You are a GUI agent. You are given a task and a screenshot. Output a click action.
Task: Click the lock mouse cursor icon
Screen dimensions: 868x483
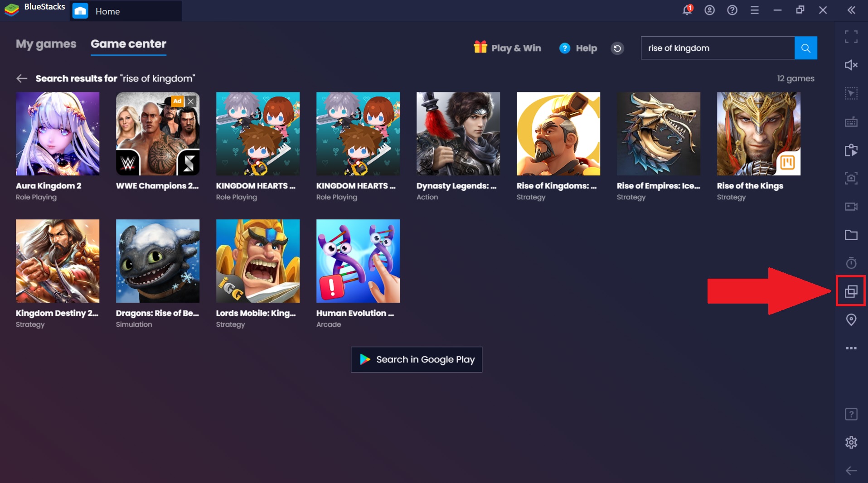[x=851, y=93]
